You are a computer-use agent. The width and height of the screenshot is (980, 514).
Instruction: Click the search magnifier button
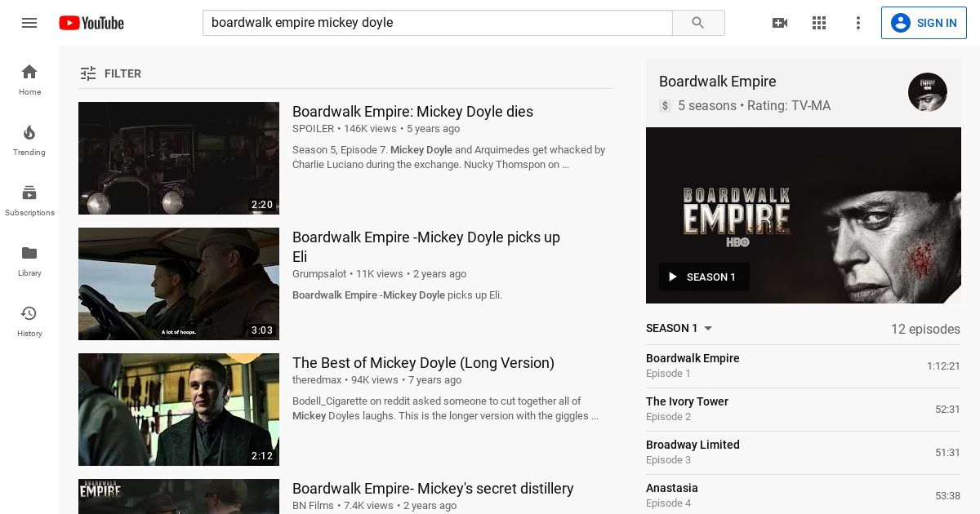pos(698,23)
